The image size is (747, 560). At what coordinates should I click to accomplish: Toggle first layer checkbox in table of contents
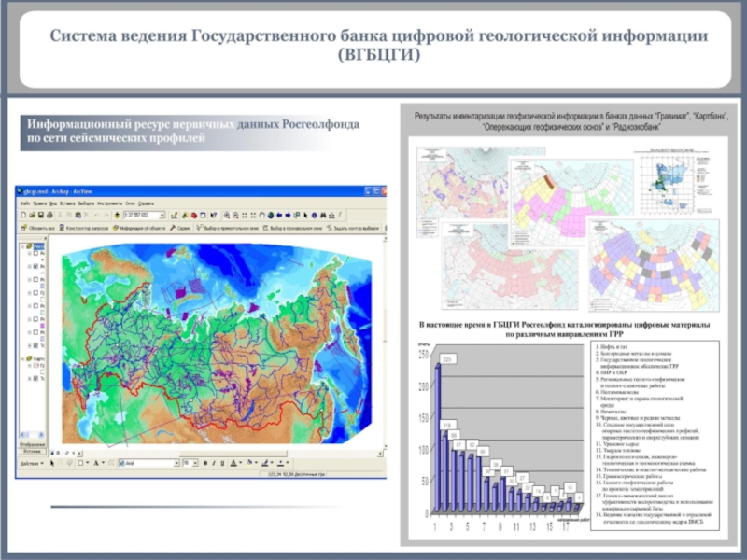point(35,253)
